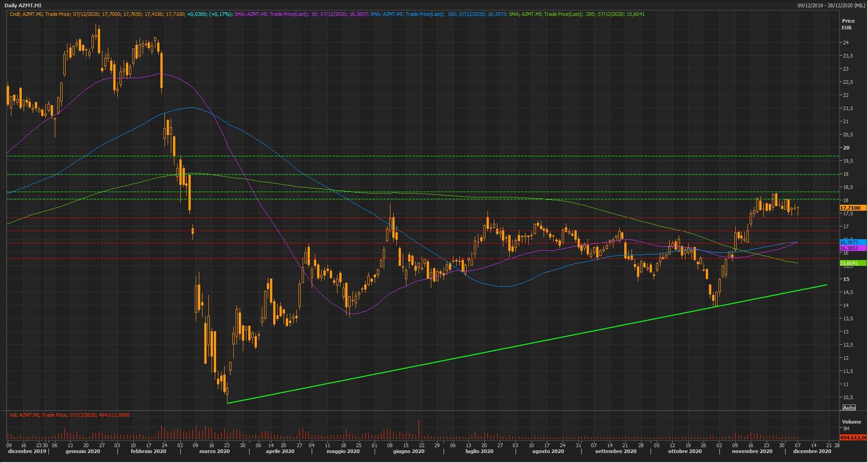The width and height of the screenshot is (868, 463).
Task: Select the novembre 2020 month label
Action: point(752,451)
